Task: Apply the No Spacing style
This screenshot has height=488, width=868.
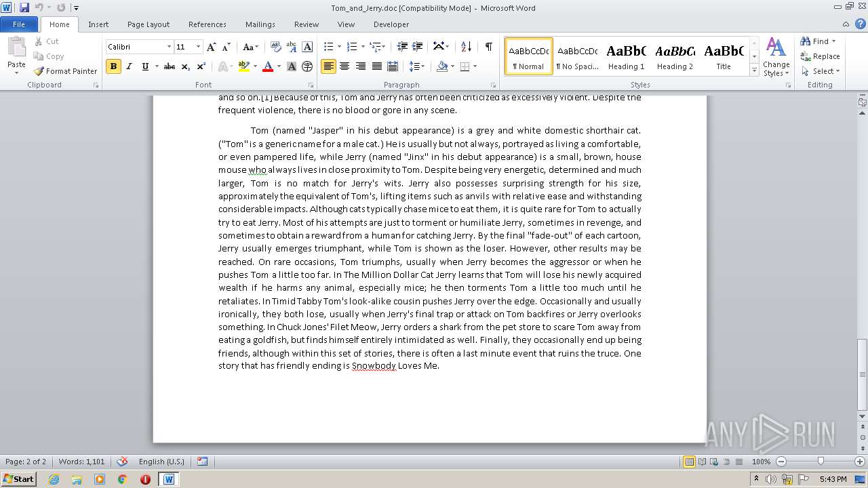Action: [577, 56]
